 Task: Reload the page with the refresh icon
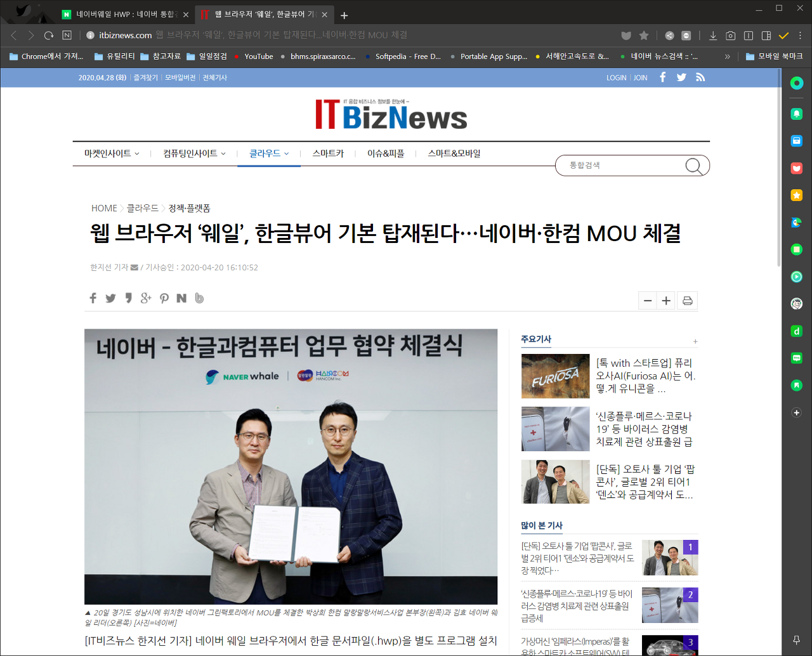49,36
